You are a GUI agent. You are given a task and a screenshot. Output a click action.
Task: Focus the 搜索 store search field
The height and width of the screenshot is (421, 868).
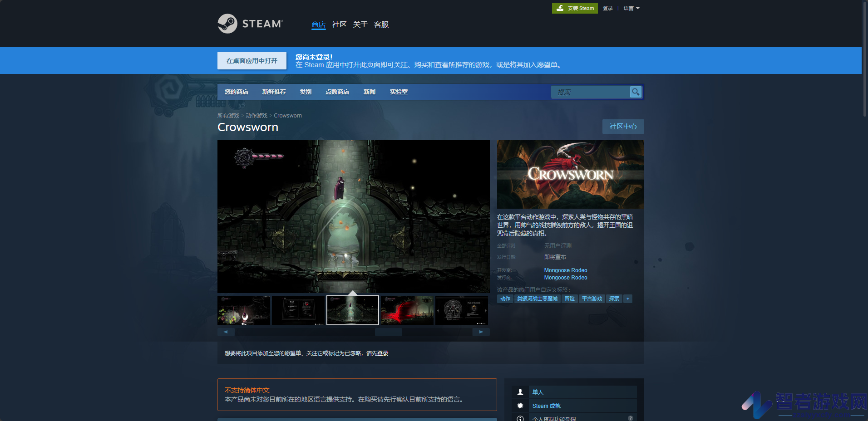coord(590,92)
